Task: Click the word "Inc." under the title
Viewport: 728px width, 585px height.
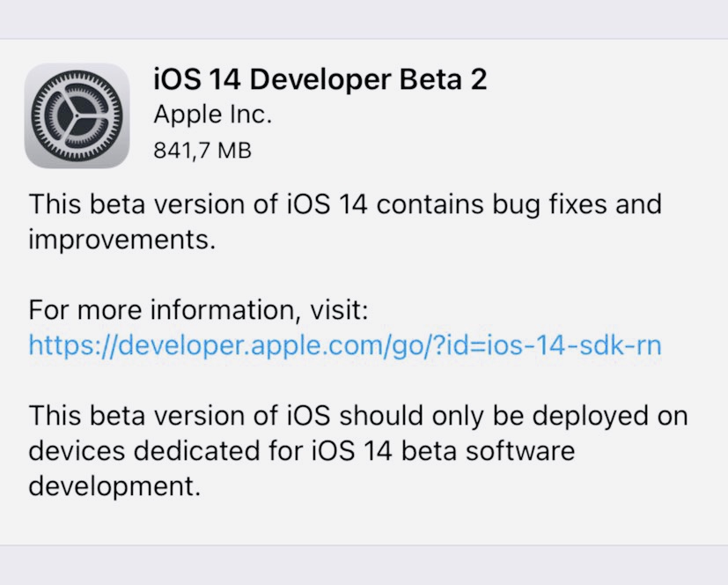Action: (253, 115)
